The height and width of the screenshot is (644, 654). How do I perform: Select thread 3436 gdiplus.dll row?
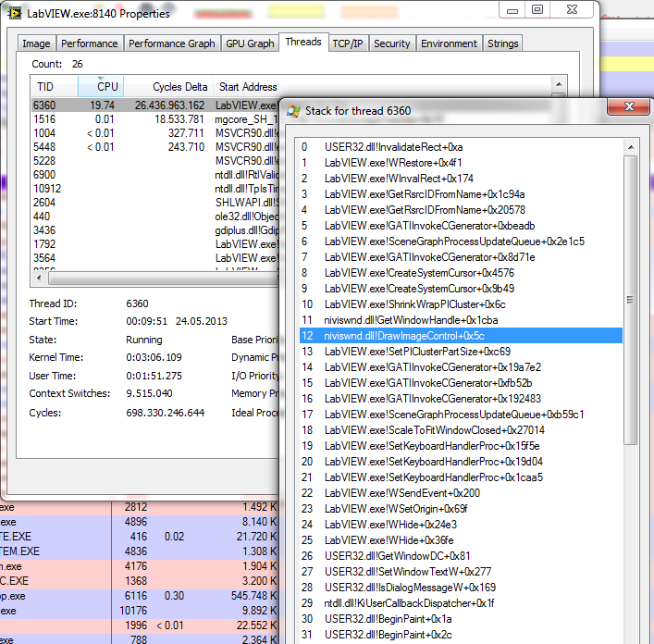(156, 229)
